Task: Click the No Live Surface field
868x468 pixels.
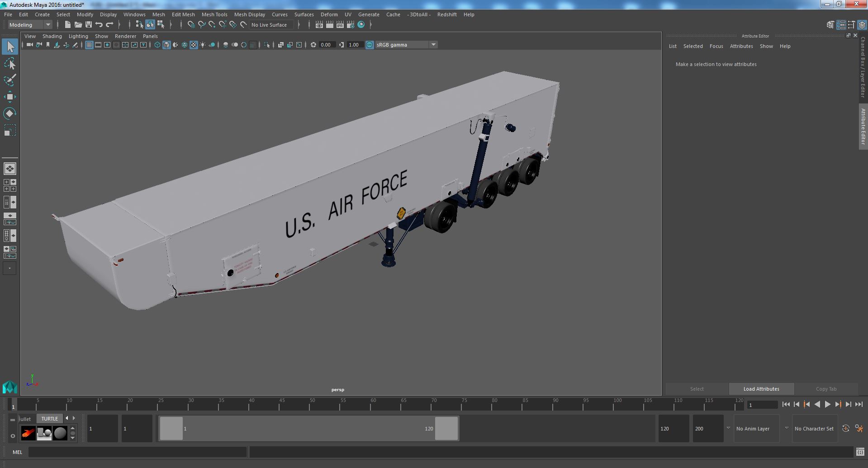Action: point(271,25)
